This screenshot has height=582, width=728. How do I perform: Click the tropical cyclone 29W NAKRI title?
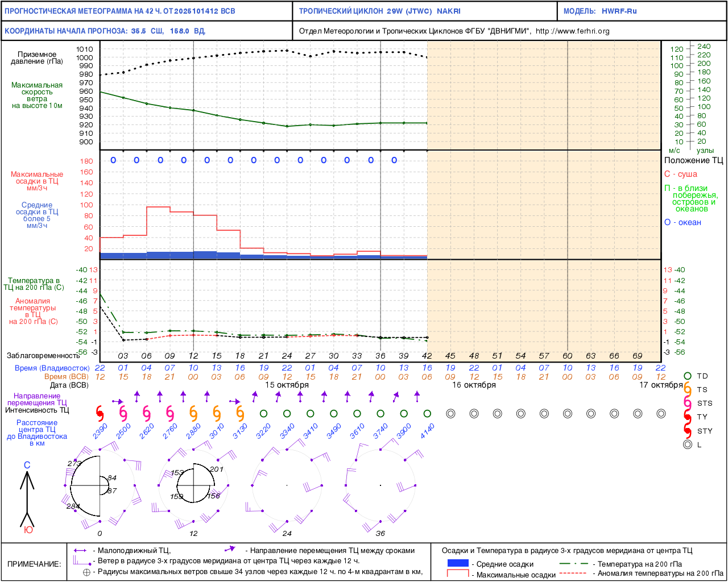[x=379, y=11]
